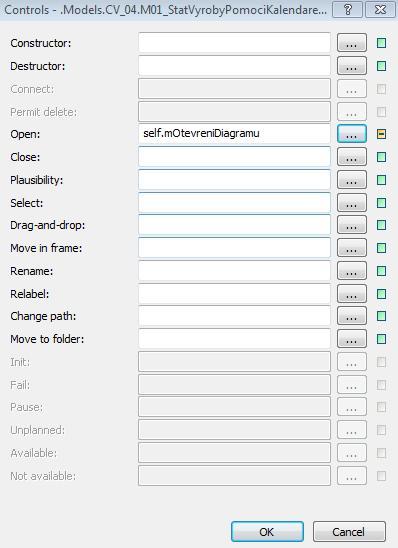Toggle inheritance checkbox for Move to folder
This screenshot has height=548, width=398.
[382, 339]
